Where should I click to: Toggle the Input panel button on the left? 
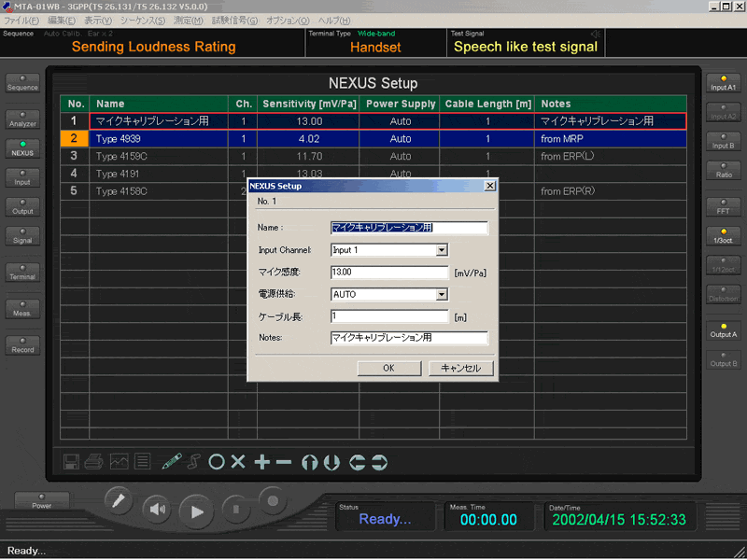coord(22,177)
